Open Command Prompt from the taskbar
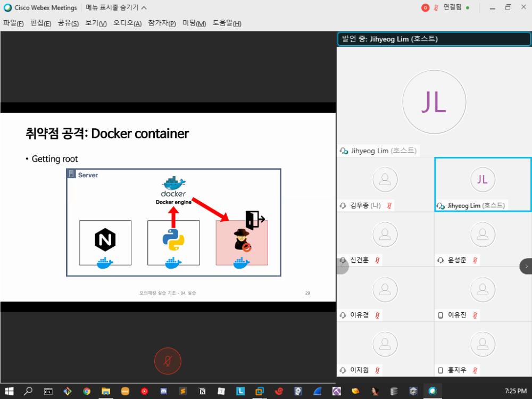 (x=48, y=391)
